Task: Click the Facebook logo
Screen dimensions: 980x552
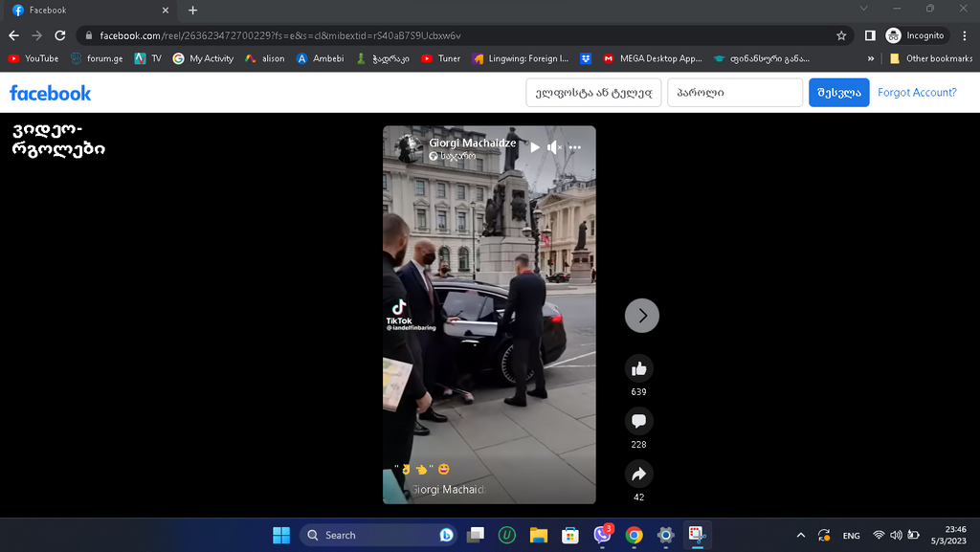Action: [x=51, y=93]
